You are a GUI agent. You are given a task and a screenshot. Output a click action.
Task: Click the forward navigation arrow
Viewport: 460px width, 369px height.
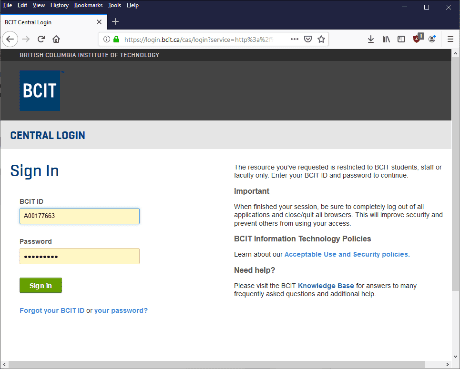coord(26,39)
